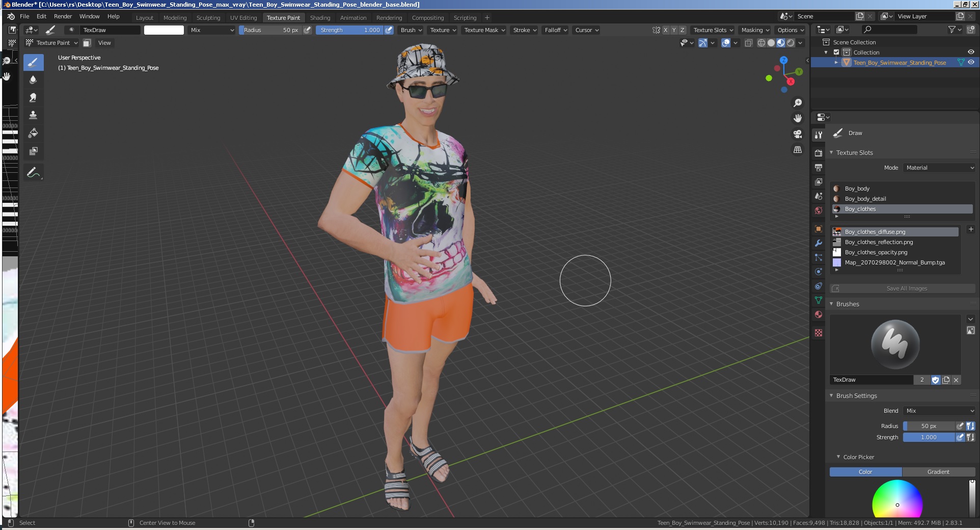Open the Particles properties tab
This screenshot has height=530, width=980.
click(819, 257)
